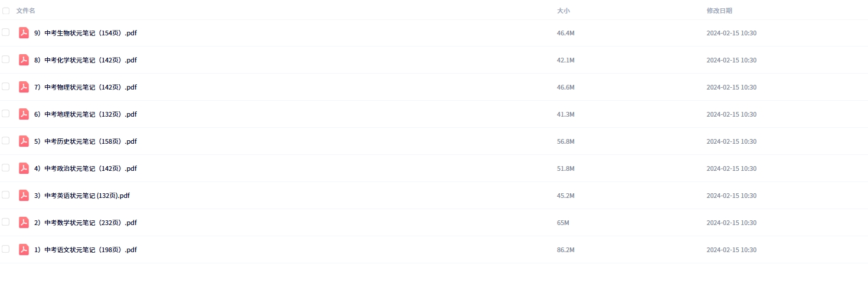This screenshot has width=868, height=281.
Task: Sort files by the 文件名 column header
Action: pyautogui.click(x=26, y=11)
